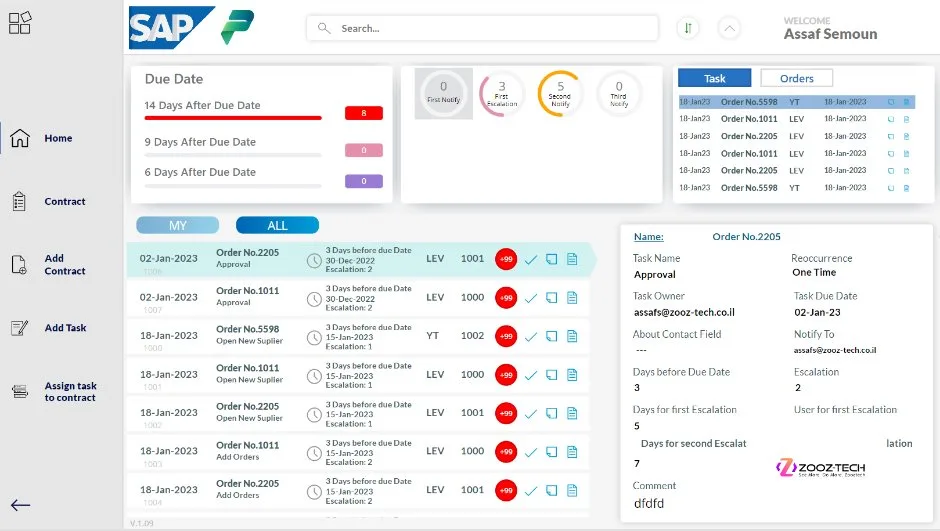
Task: Click the green sort arrows icon
Action: point(688,28)
